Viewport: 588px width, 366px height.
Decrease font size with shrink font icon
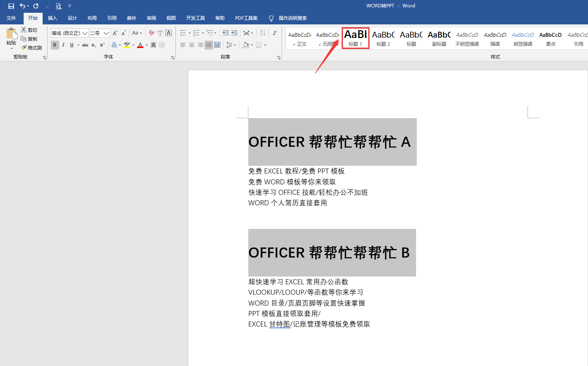pyautogui.click(x=124, y=33)
